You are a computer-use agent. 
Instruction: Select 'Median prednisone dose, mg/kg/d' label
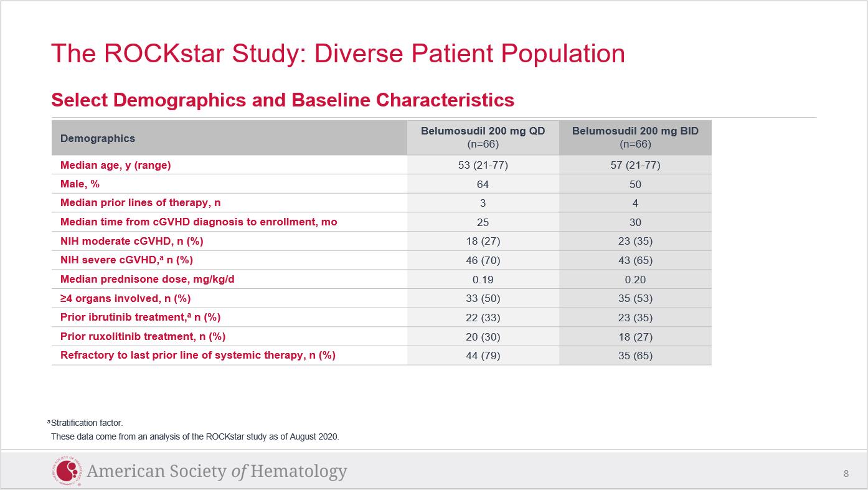click(x=148, y=280)
